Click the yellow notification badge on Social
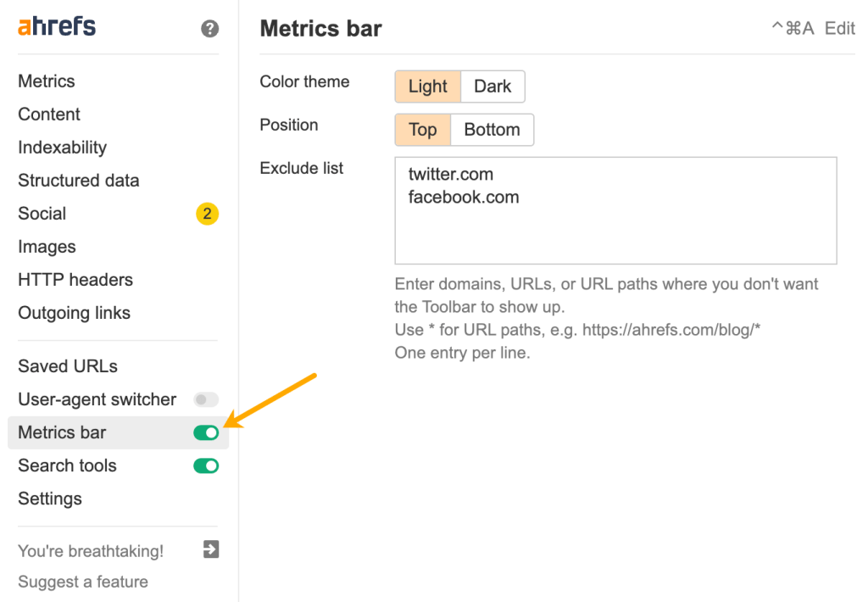The image size is (868, 602). point(206,214)
